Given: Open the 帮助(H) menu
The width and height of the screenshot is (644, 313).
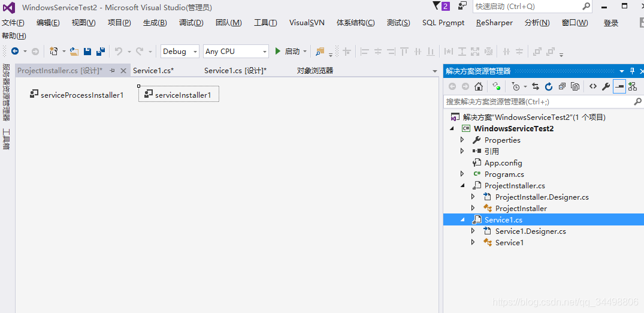Looking at the screenshot, I should (14, 36).
